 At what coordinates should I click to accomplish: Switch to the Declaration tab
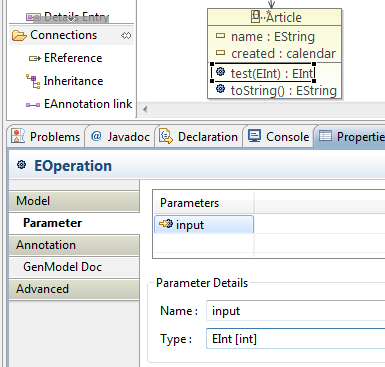click(x=198, y=136)
